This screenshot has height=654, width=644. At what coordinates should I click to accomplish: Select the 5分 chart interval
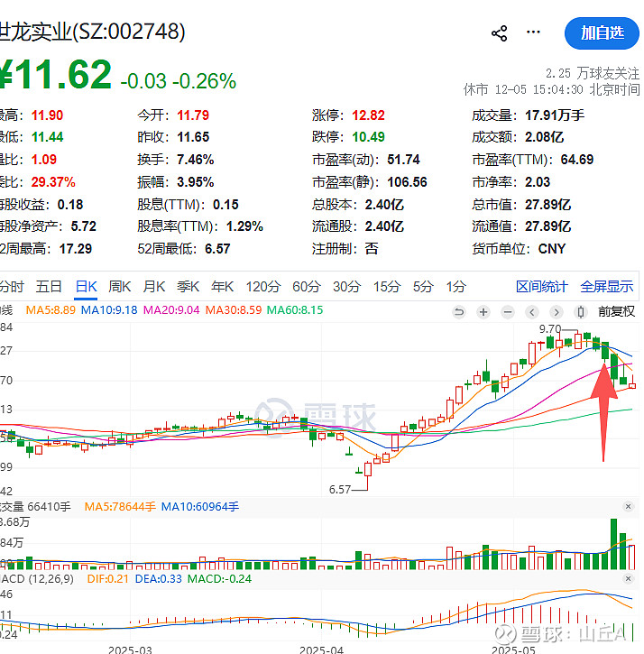423,287
